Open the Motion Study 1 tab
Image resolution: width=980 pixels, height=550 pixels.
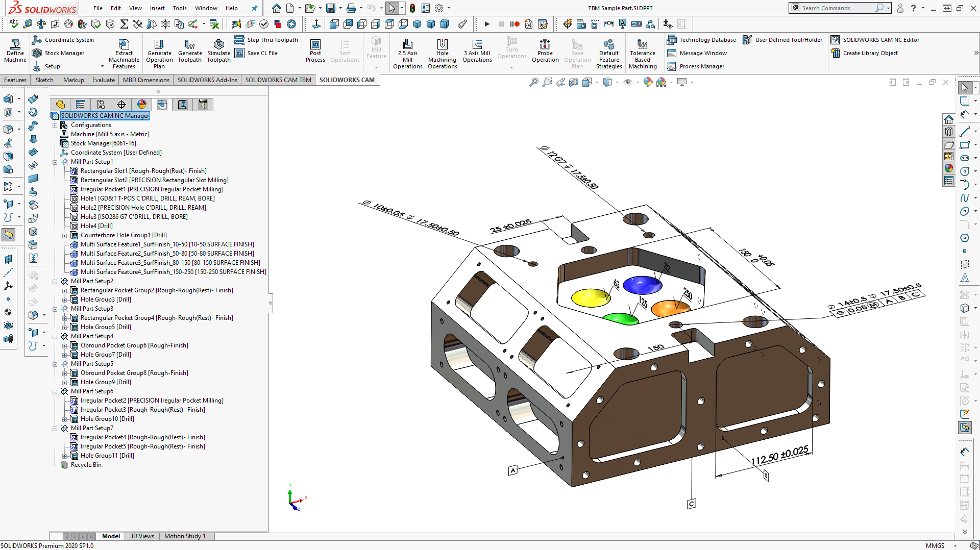[x=185, y=536]
